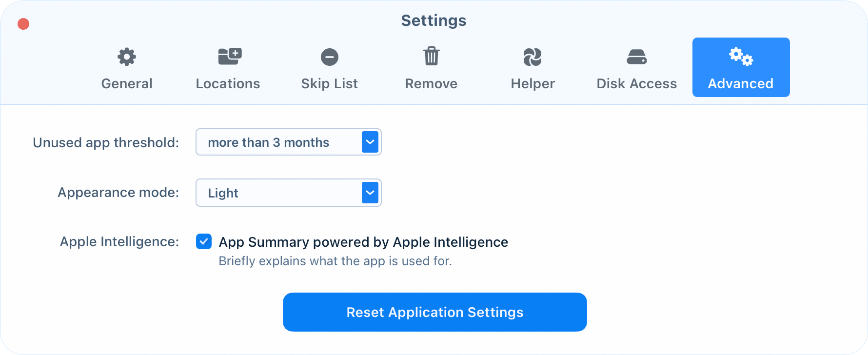Click the blue chevron on Appearance mode
This screenshot has width=868, height=355.
[370, 193]
